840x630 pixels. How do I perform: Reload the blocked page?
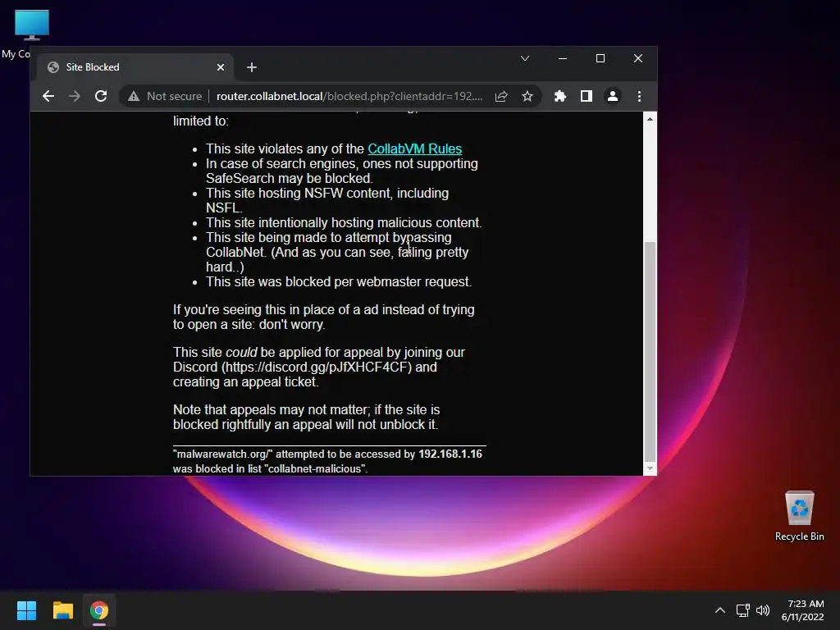[101, 96]
